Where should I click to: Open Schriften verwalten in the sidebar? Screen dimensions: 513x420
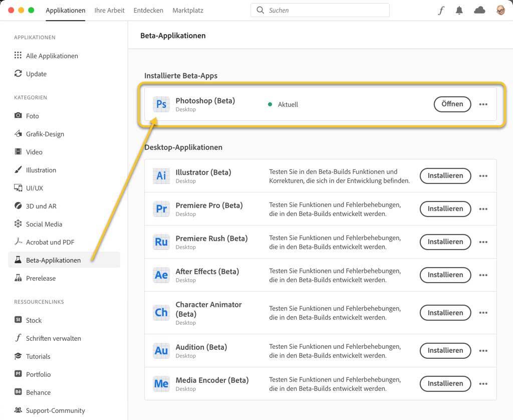click(53, 338)
